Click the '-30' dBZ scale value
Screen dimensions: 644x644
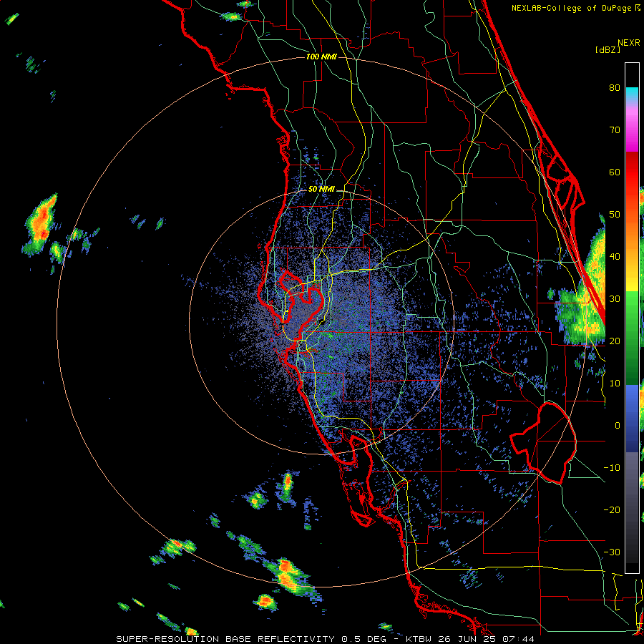click(x=612, y=552)
